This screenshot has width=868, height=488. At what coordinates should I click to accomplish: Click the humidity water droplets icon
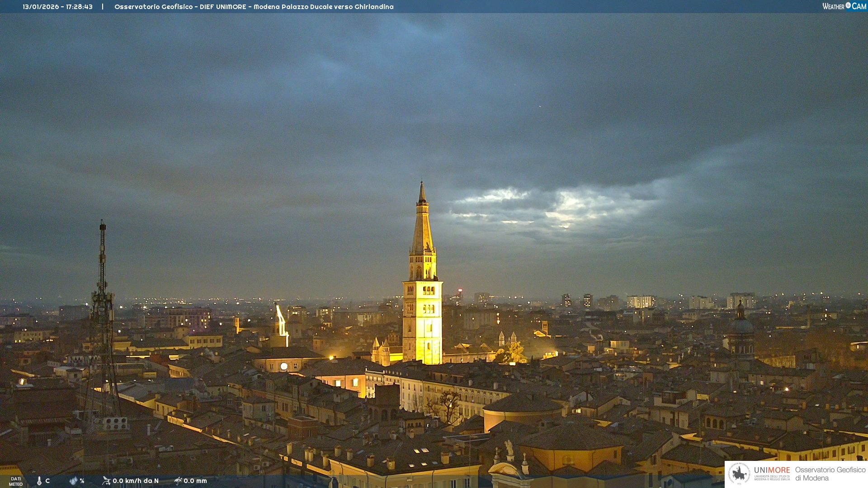[x=73, y=481]
